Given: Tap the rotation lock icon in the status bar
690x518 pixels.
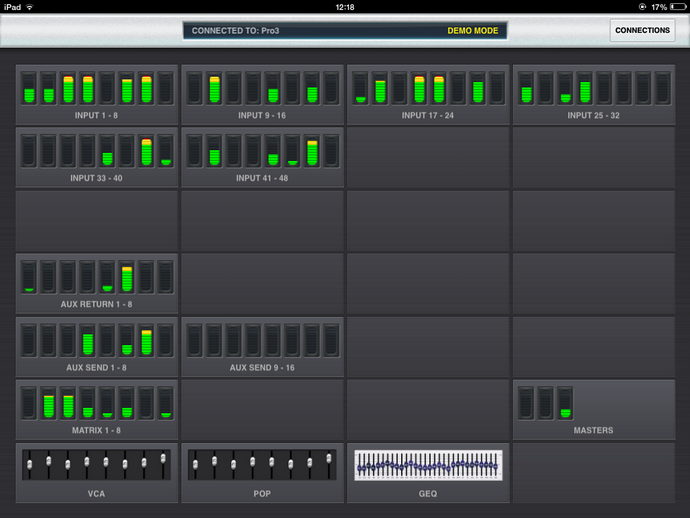Looking at the screenshot, I should 642,7.
